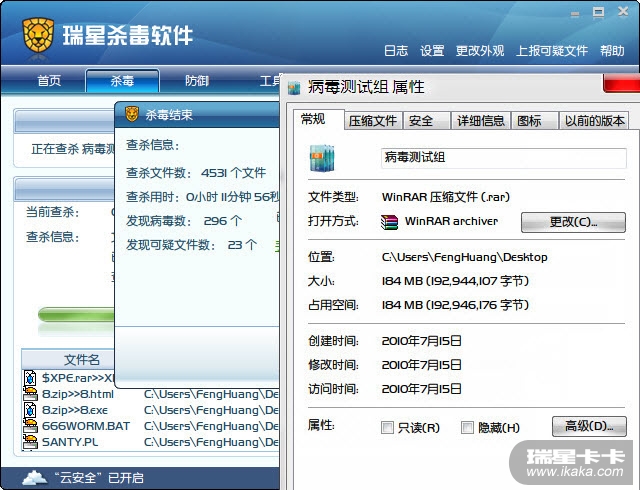Select the 杀毒 antivirus tab
The width and height of the screenshot is (640, 490).
pyautogui.click(x=122, y=81)
